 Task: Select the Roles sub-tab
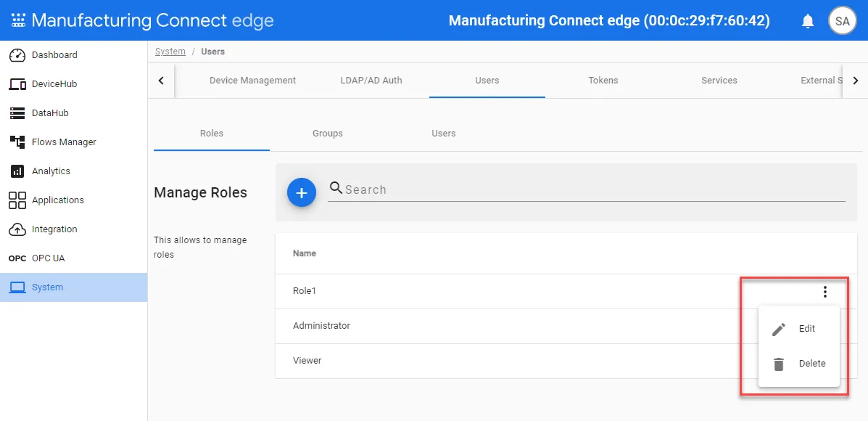pos(212,134)
